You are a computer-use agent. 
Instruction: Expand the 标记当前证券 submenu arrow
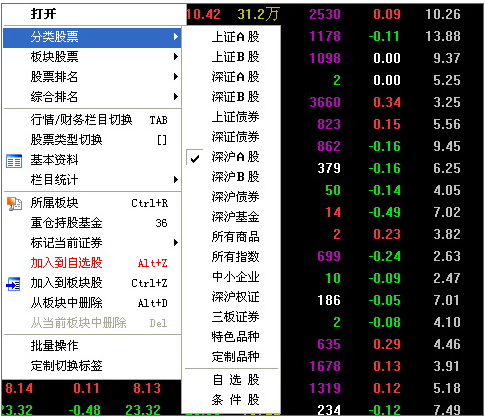point(176,243)
